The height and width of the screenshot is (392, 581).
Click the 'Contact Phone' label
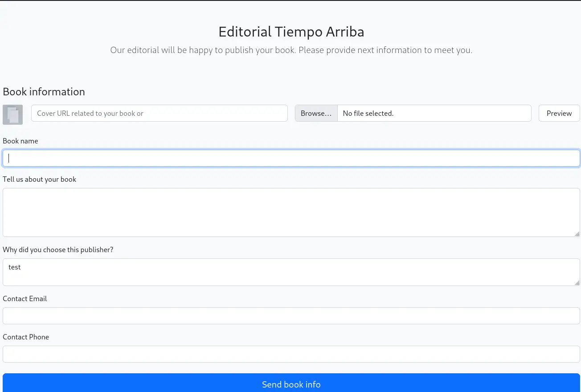click(x=26, y=337)
